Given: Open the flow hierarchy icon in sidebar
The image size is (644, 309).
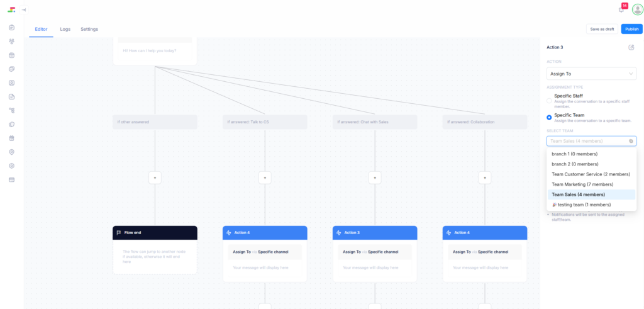Looking at the screenshot, I should (x=11, y=110).
